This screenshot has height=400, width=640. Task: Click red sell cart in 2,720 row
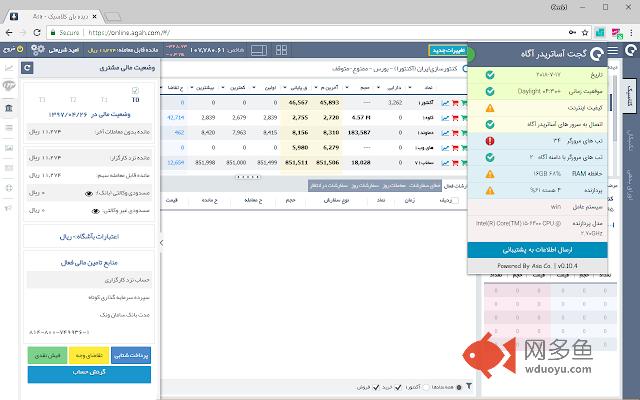455,118
